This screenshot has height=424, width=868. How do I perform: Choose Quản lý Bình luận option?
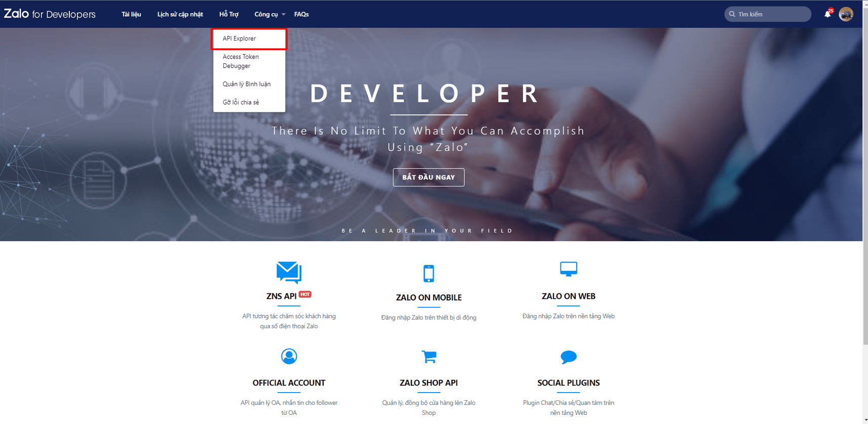click(x=249, y=84)
